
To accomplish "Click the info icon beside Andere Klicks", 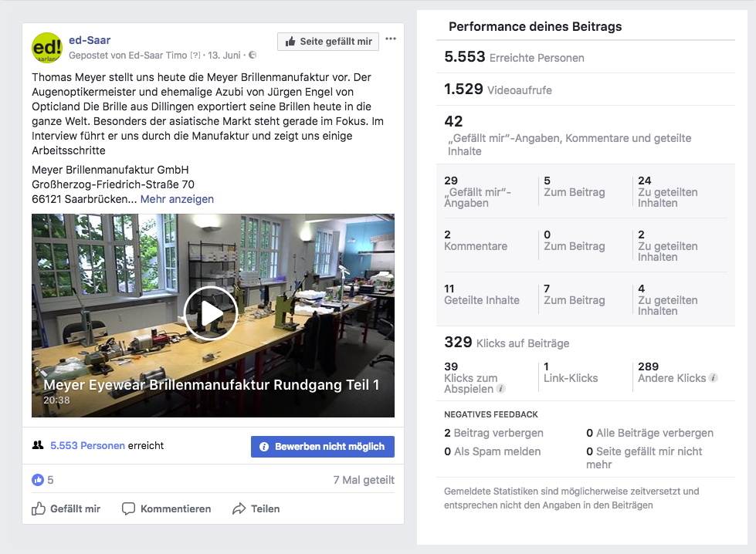I will pyautogui.click(x=713, y=377).
